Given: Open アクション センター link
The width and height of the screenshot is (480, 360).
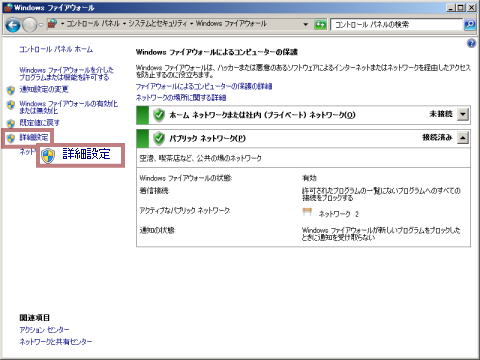Looking at the screenshot, I should coord(44,330).
